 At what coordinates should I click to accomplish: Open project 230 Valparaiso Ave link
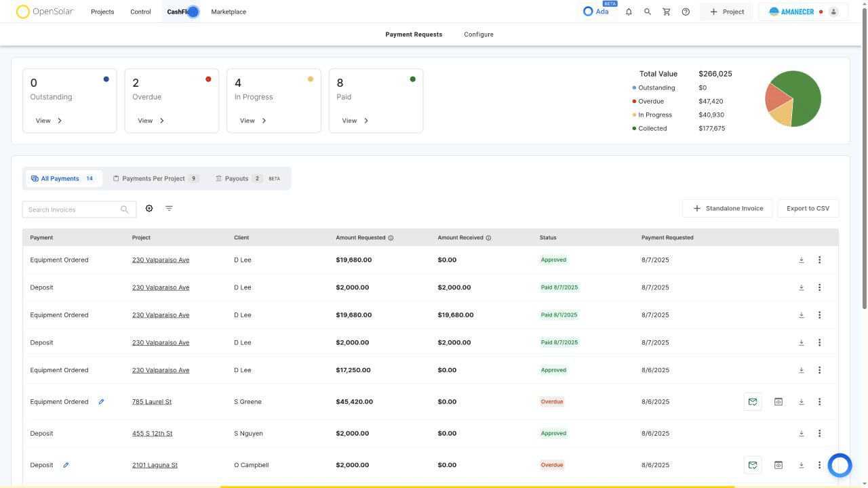(161, 260)
